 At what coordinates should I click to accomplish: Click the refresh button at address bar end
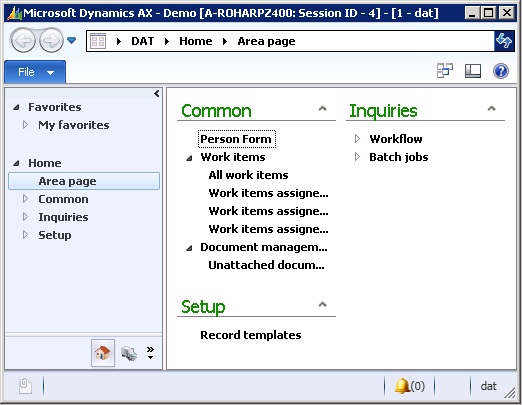504,41
